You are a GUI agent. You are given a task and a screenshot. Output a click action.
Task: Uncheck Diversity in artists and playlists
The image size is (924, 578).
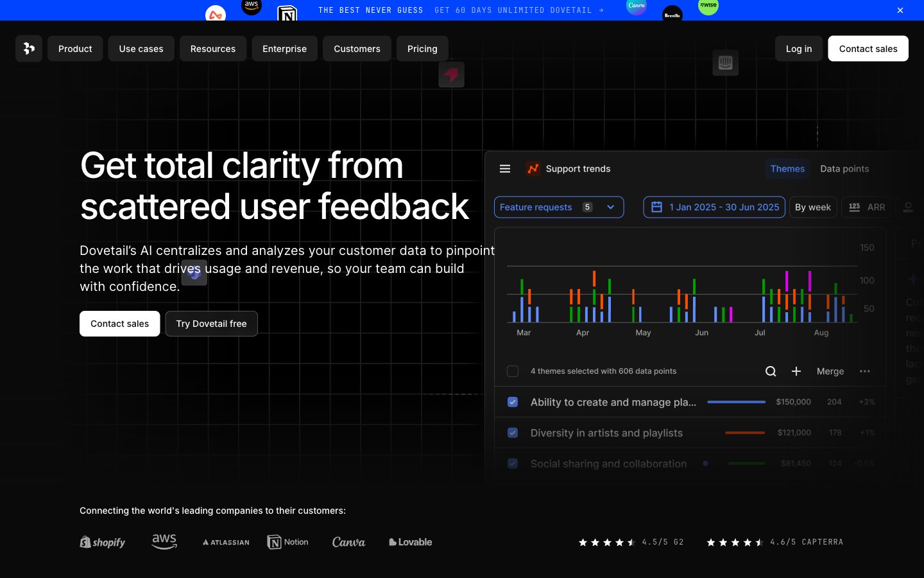pyautogui.click(x=513, y=433)
